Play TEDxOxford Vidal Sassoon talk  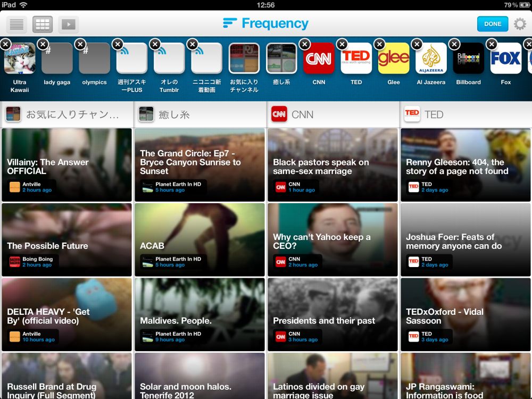(466, 314)
